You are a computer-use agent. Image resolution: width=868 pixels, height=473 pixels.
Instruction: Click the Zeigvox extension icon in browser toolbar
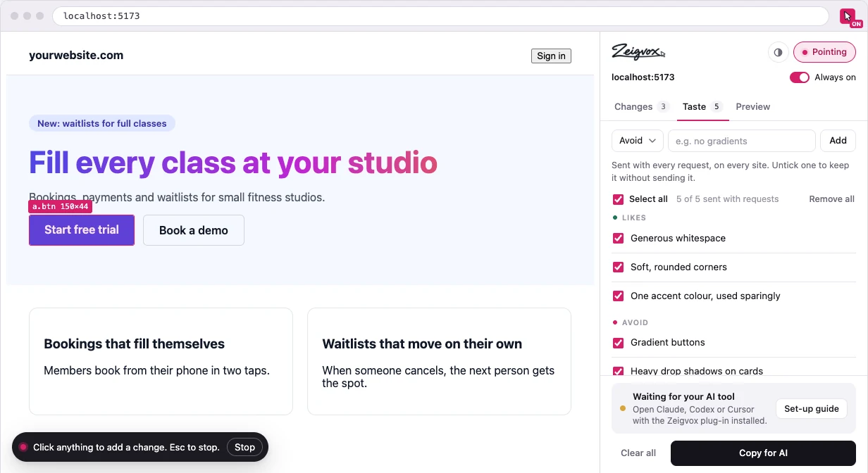coord(848,16)
